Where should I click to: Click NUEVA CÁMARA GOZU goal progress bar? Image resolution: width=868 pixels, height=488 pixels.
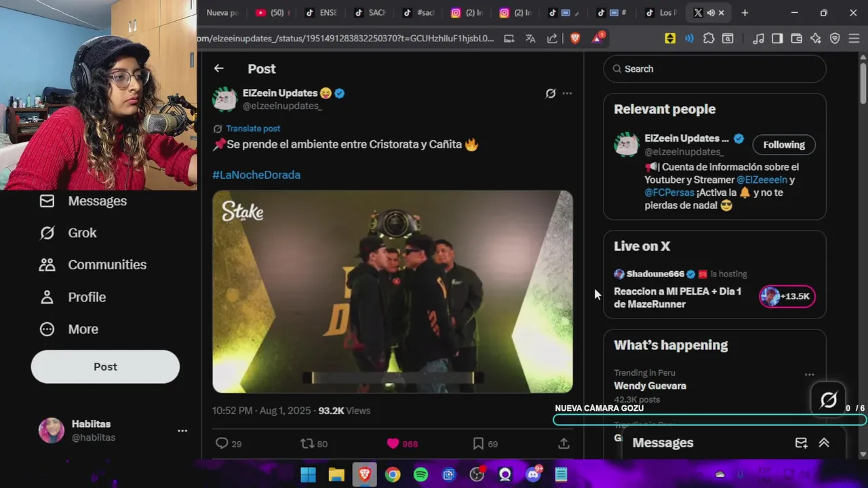[710, 420]
